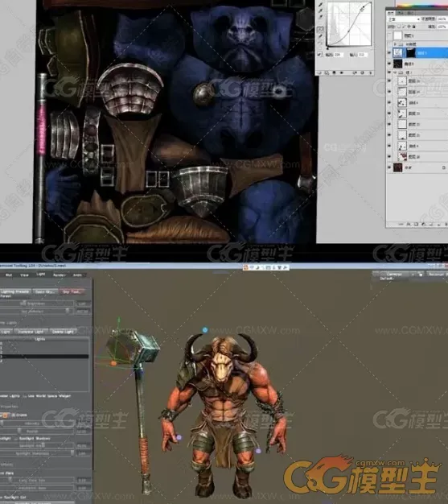
Task: Open the layer blend mode dropdown
Action: [403, 19]
